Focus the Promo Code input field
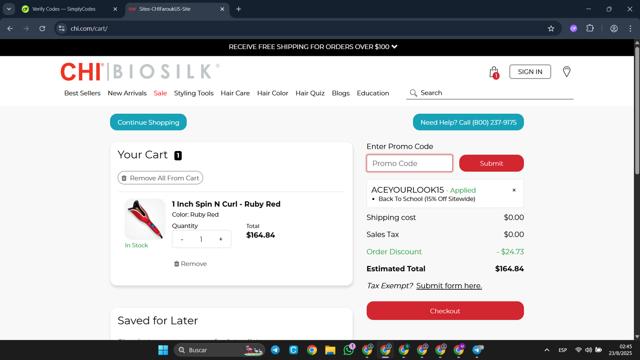This screenshot has width=640, height=360. 409,163
